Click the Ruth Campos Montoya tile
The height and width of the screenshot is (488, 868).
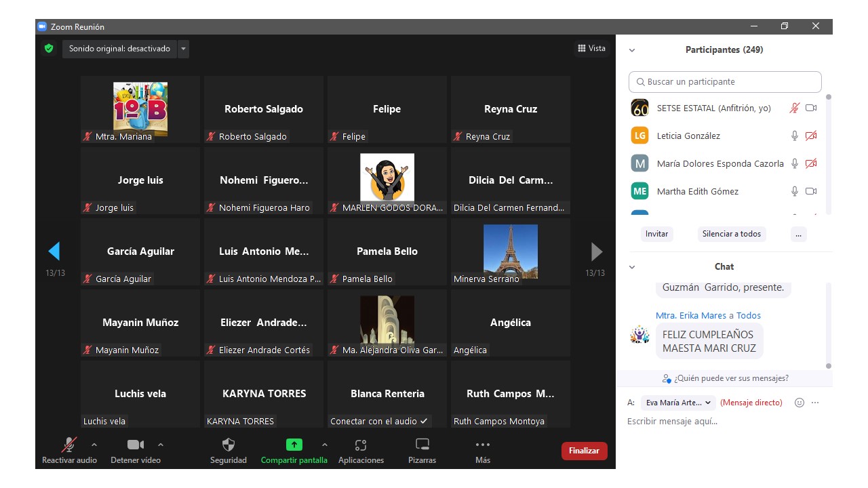coord(511,394)
